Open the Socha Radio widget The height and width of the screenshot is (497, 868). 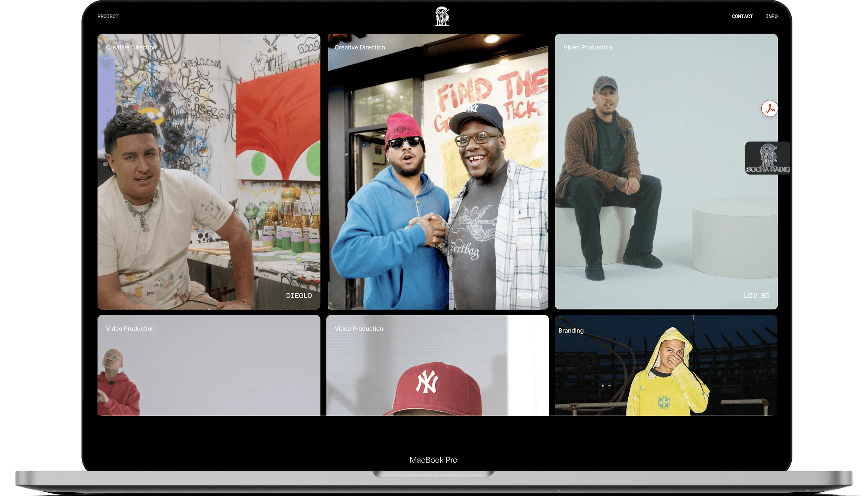(767, 158)
